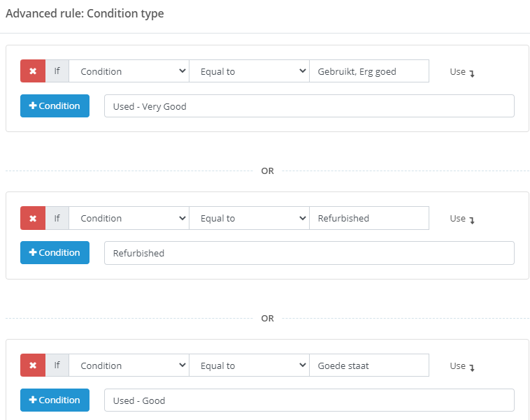Open 'Equal to' operator dropdown in first rule

tap(250, 71)
